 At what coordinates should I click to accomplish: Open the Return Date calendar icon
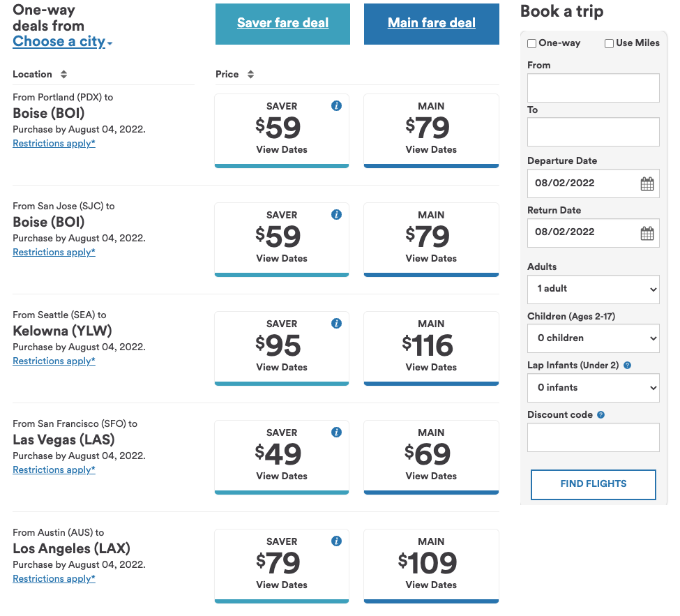pos(647,234)
